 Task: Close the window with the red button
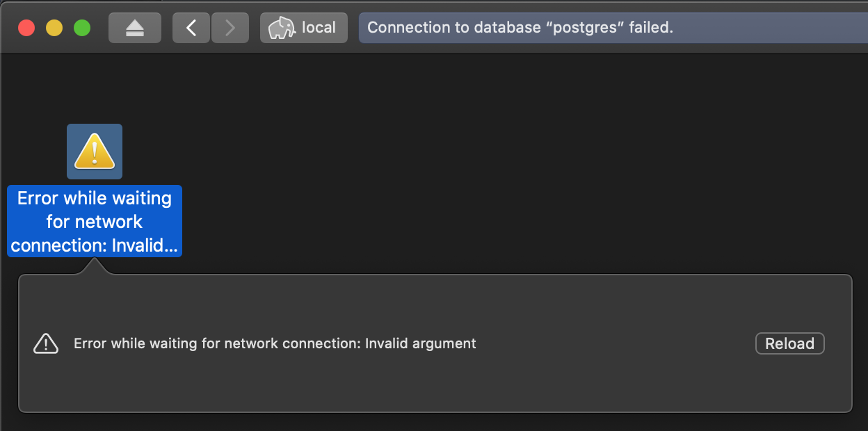26,28
